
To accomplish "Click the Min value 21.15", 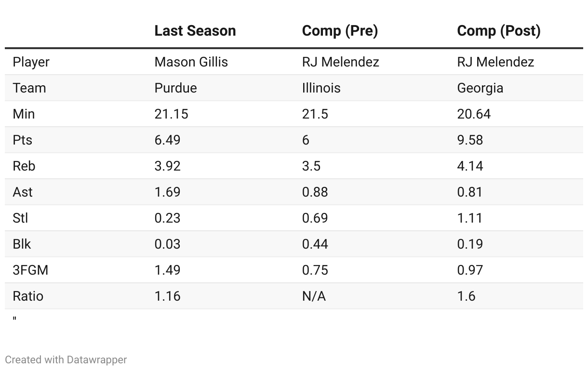I will (x=171, y=114).
